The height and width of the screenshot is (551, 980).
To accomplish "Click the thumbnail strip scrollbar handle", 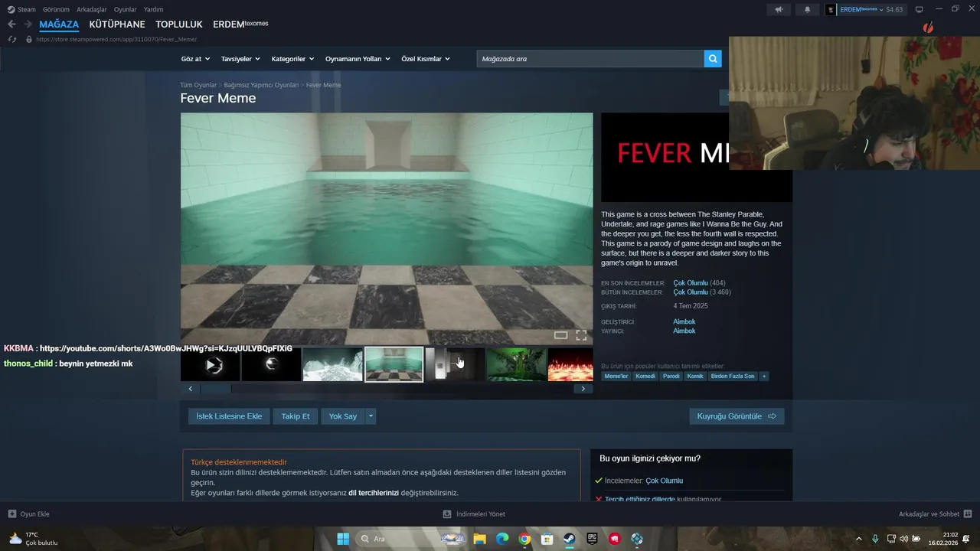I will coord(215,389).
